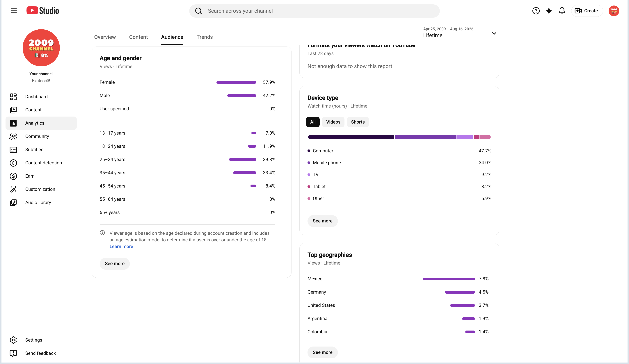Filter device type by Shorts
Image resolution: width=629 pixels, height=364 pixels.
click(358, 122)
